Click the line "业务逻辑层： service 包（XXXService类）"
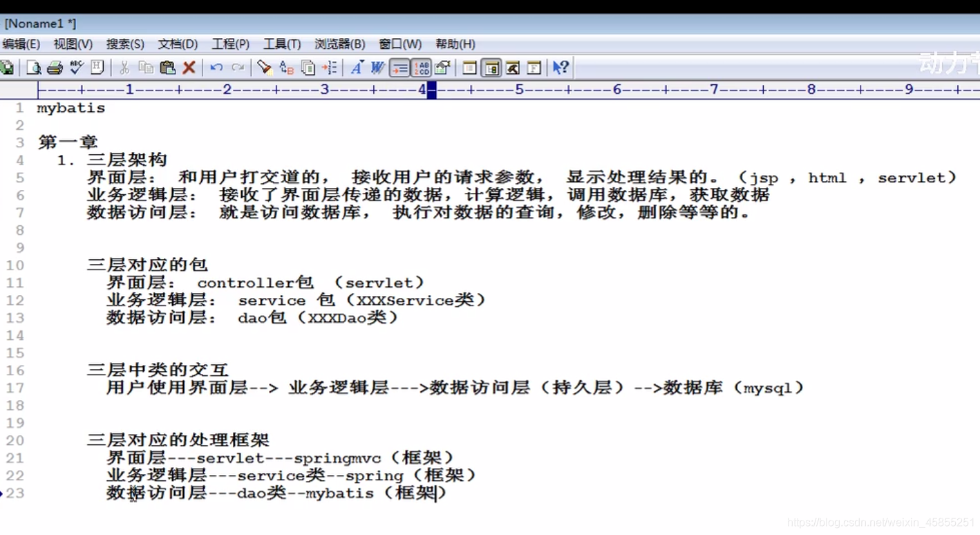 tap(296, 301)
